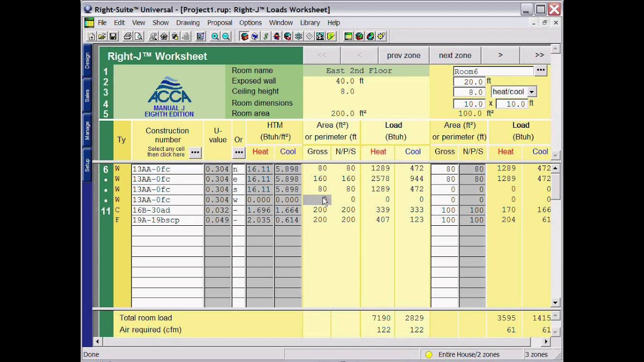Open the Options menu
This screenshot has height=362, width=644.
(x=250, y=23)
